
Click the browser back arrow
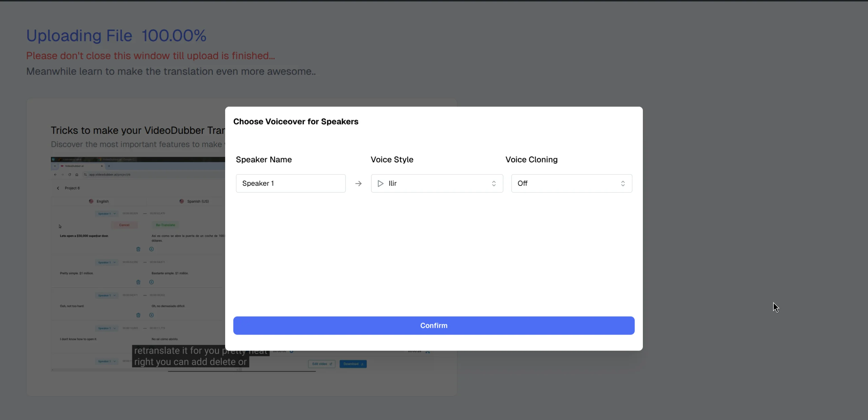tap(55, 175)
